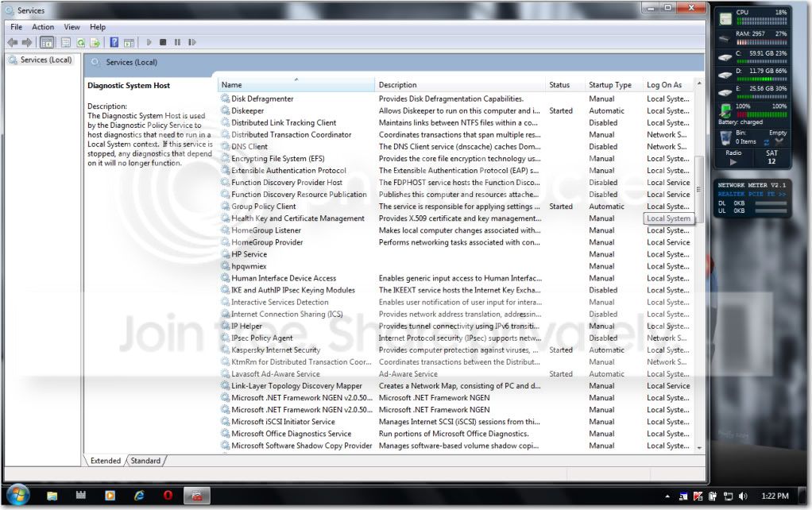Toggle Show/Hide Console Tree toolbar button

coord(47,42)
